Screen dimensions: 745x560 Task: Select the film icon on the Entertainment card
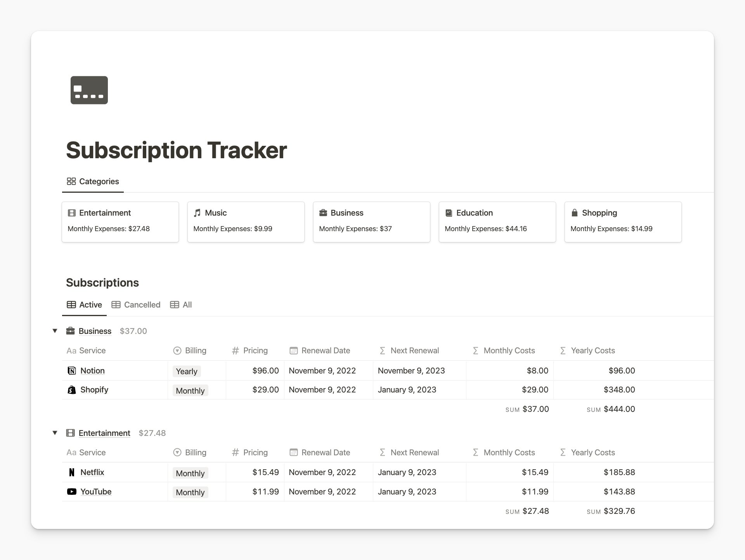click(71, 213)
